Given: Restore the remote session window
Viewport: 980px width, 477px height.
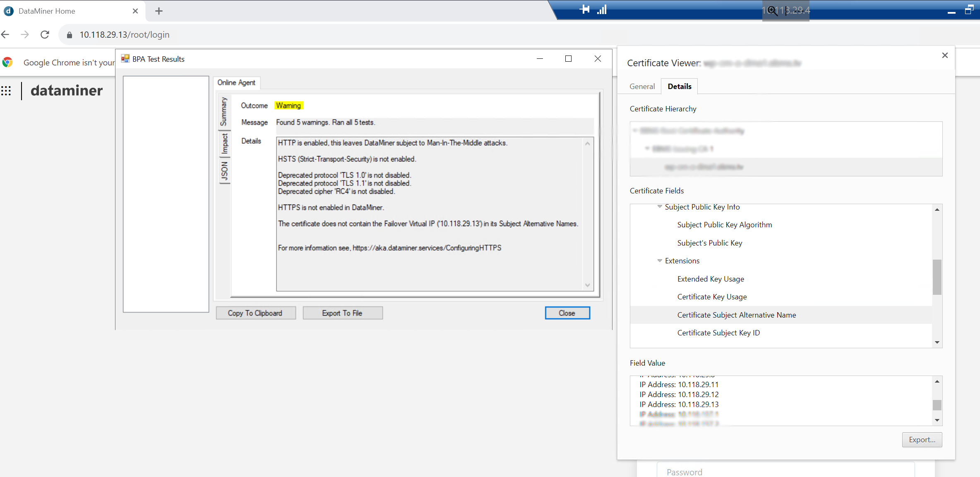Looking at the screenshot, I should click(969, 10).
